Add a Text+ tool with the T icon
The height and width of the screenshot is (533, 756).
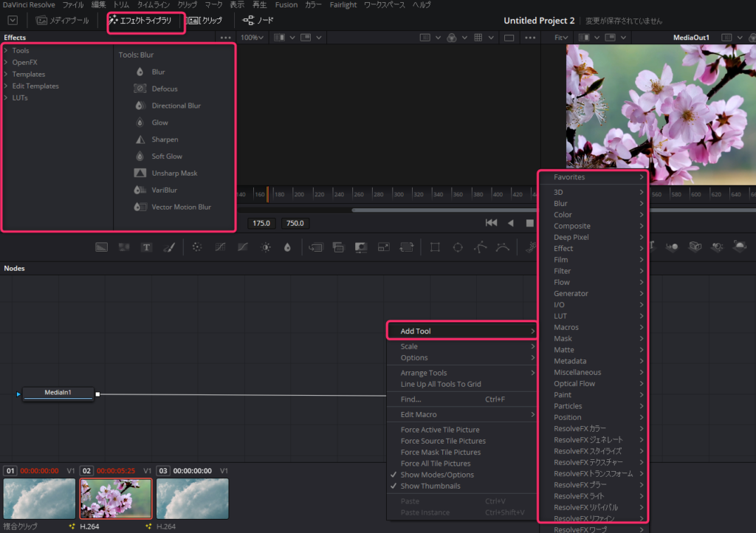147,247
